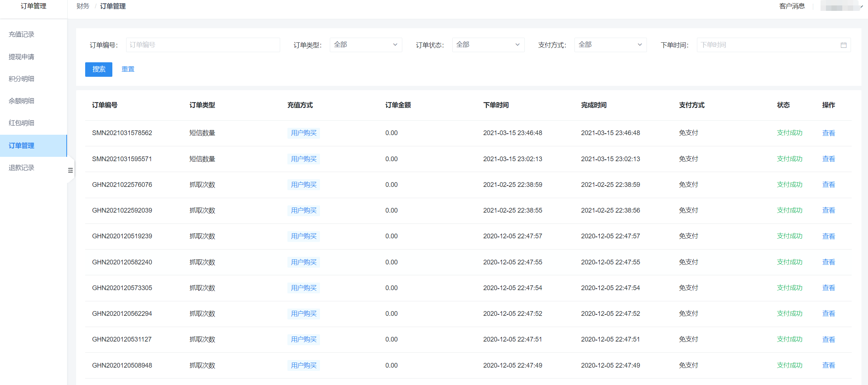The height and width of the screenshot is (385, 868).
Task: Click the 订单金额 column header
Action: pos(398,105)
